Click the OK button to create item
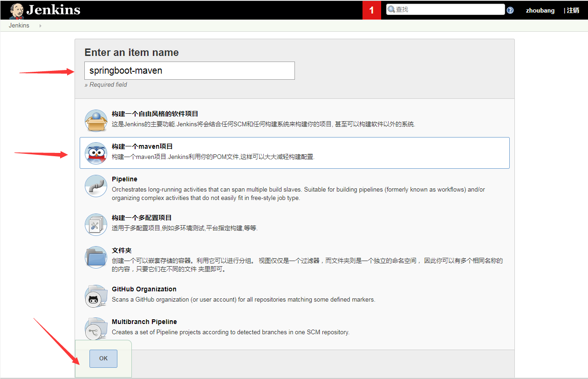The height and width of the screenshot is (379, 588). [x=103, y=358]
